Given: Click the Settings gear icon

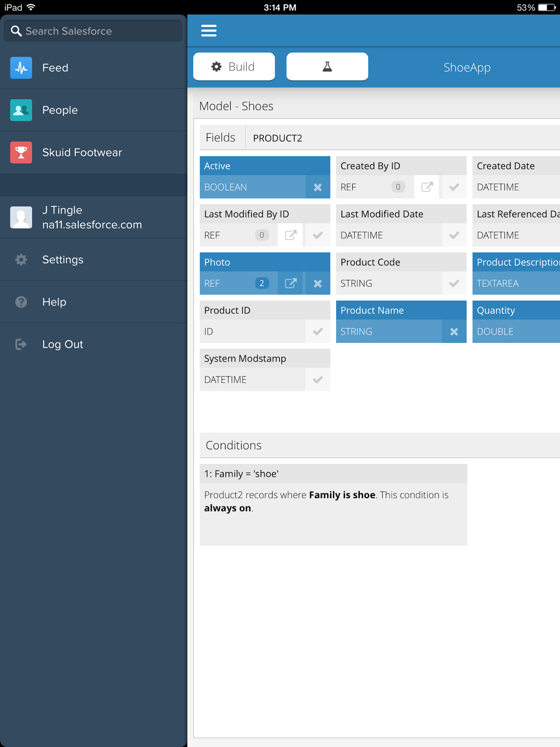Looking at the screenshot, I should pyautogui.click(x=21, y=260).
